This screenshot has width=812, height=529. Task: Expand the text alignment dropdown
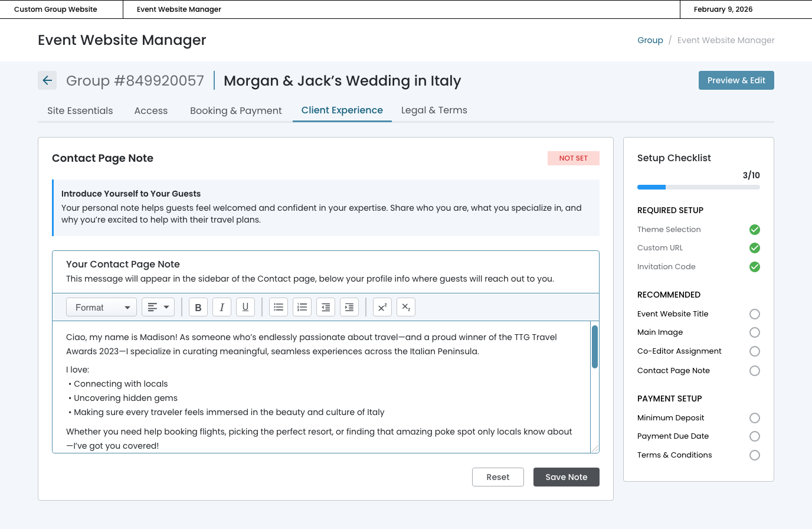[x=158, y=307]
